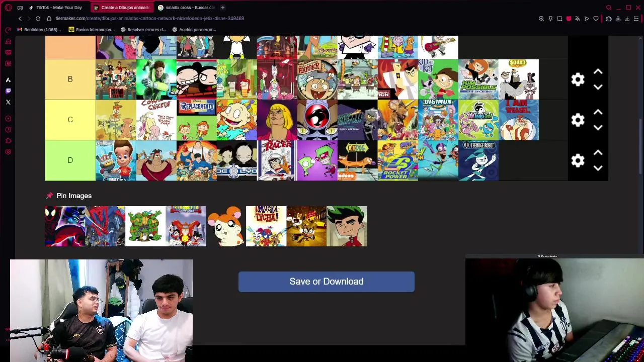The height and width of the screenshot is (362, 644).
Task: Open browser tab search magnifier
Action: (609, 8)
